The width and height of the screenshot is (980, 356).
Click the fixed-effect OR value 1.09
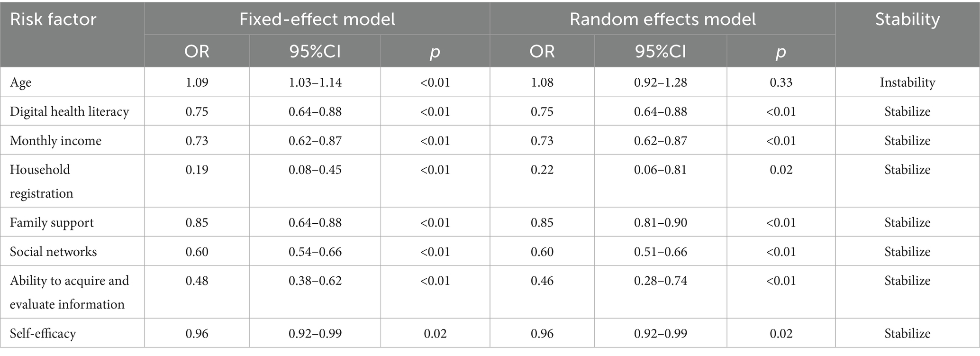click(197, 82)
